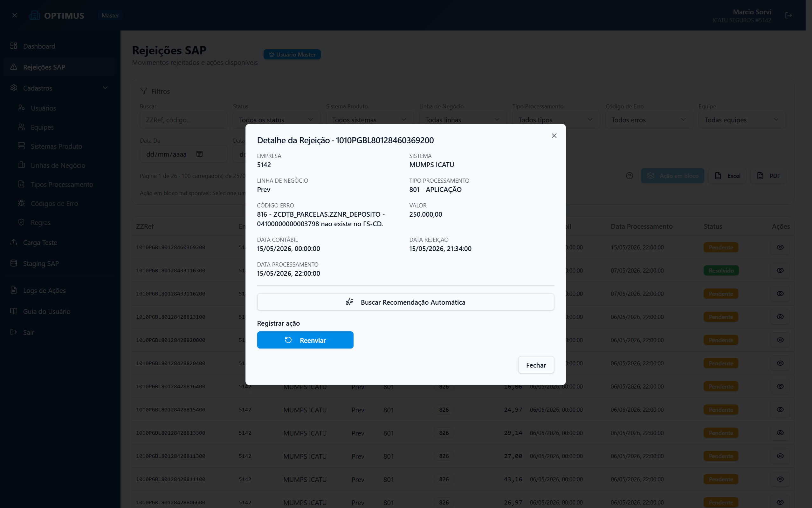This screenshot has width=812, height=508.
Task: Collapse the Cadastros section chevron
Action: click(105, 88)
